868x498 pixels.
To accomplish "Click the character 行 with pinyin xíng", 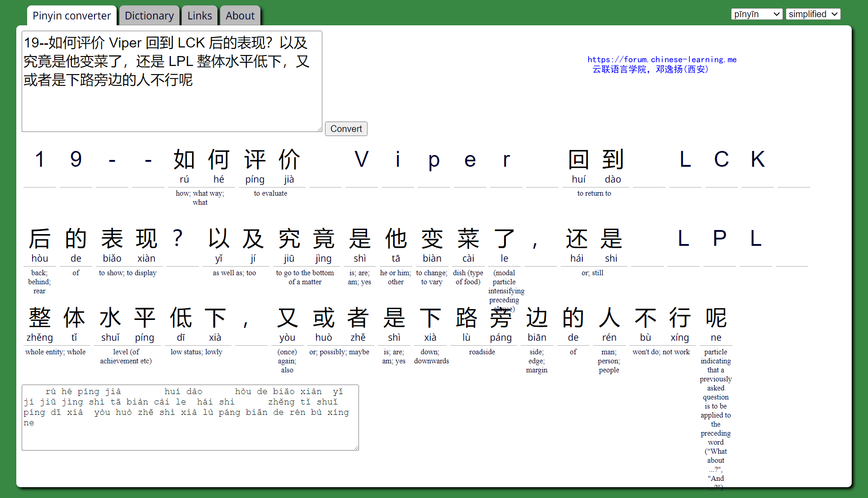I will (680, 318).
